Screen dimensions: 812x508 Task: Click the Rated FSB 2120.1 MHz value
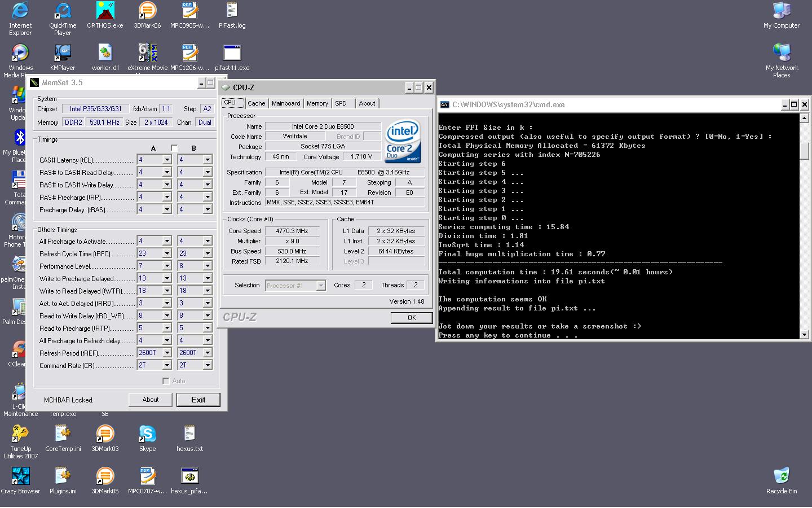pos(292,261)
